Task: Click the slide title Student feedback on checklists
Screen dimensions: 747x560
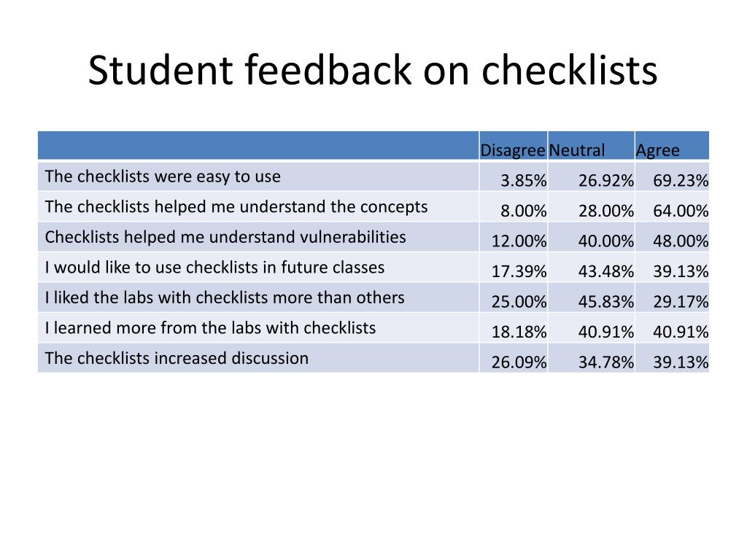Action: point(373,71)
